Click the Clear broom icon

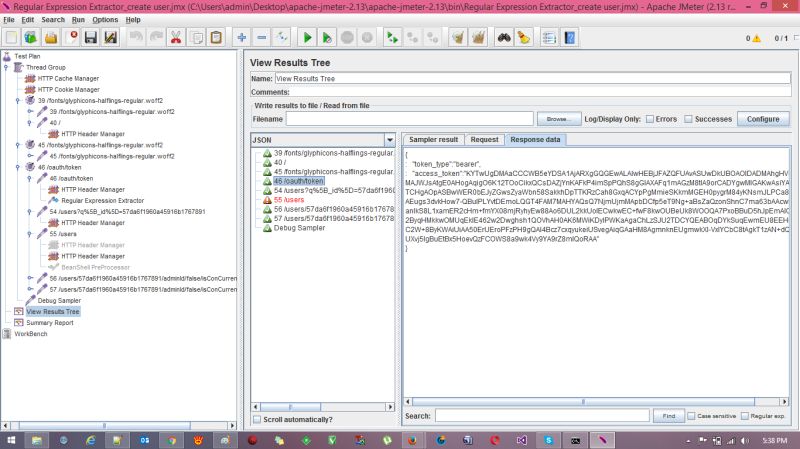[458, 37]
